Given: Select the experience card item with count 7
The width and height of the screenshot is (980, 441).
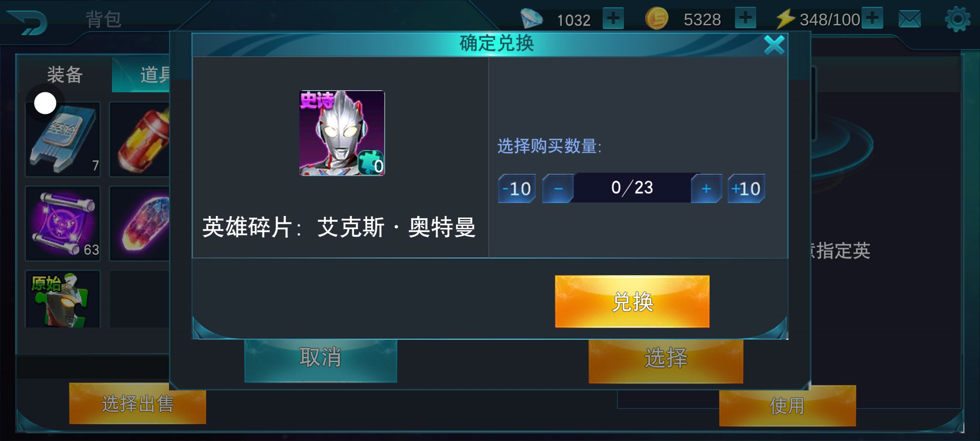Looking at the screenshot, I should 63,139.
